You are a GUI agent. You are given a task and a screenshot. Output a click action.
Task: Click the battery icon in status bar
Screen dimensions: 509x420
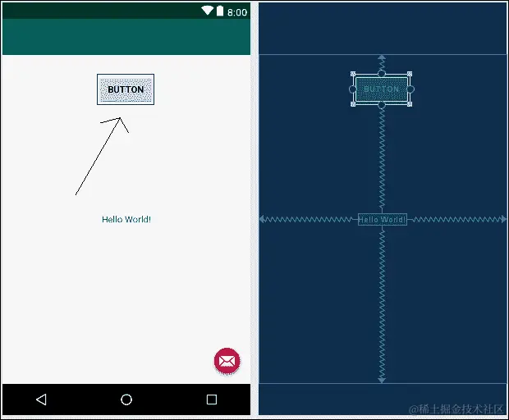pos(220,11)
